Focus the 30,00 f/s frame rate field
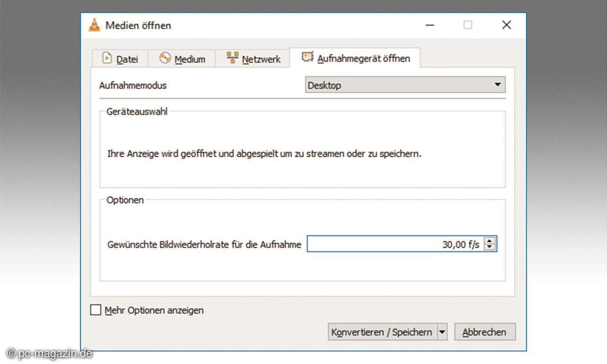 coord(395,245)
